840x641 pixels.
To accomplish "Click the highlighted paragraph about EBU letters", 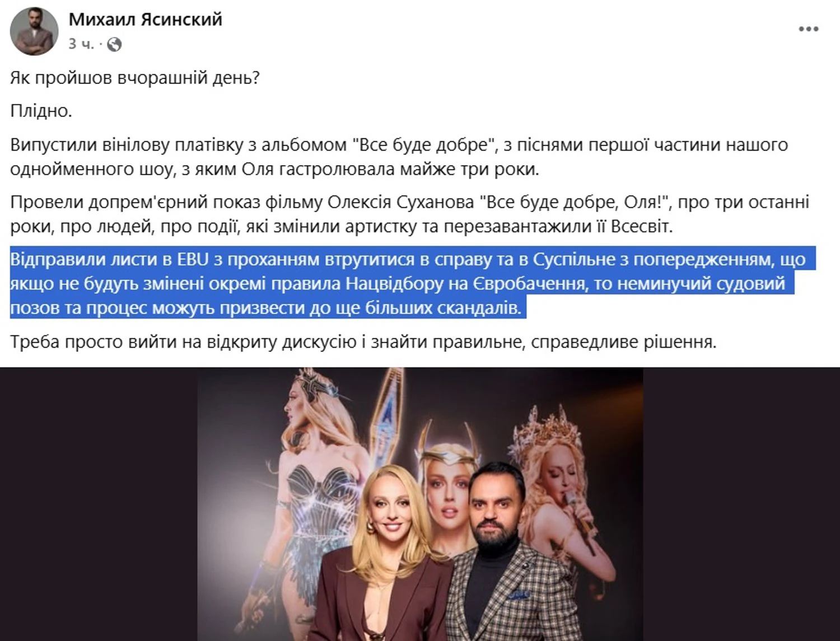I will [412, 283].
